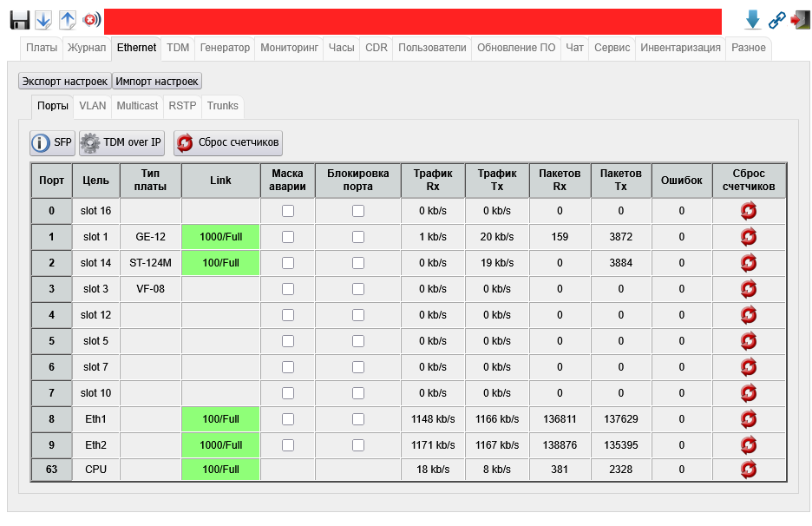Viewport: 812px width, 526px height.
Task: Open the Мониторинг tab
Action: (x=290, y=48)
